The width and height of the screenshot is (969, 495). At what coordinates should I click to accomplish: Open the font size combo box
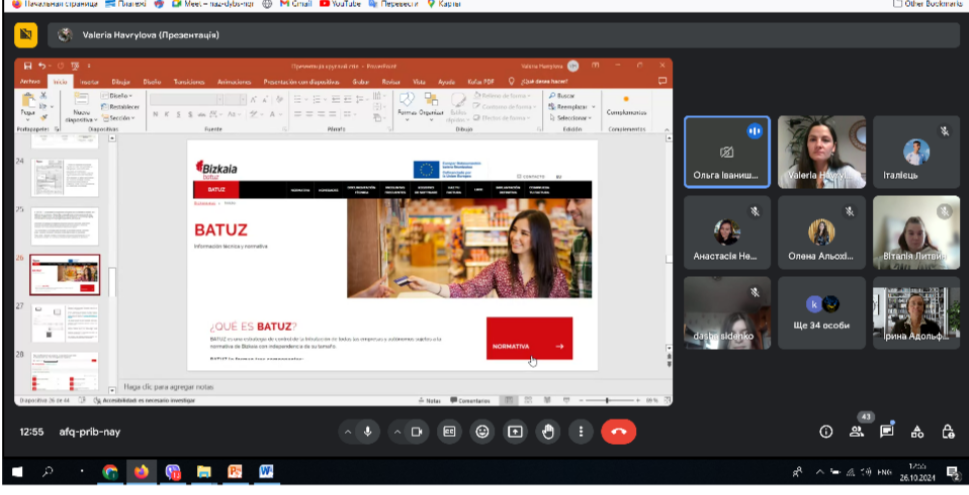click(x=235, y=99)
